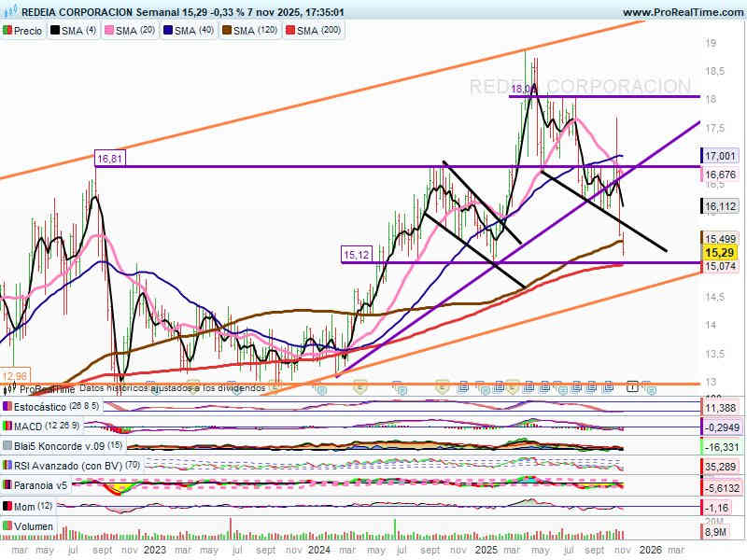
Task: Open RSI Avanzado (con BV) panel label
Action: [67, 466]
